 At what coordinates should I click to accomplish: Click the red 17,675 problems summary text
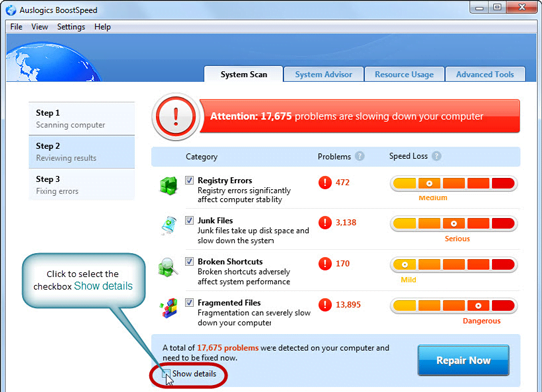pyautogui.click(x=228, y=348)
